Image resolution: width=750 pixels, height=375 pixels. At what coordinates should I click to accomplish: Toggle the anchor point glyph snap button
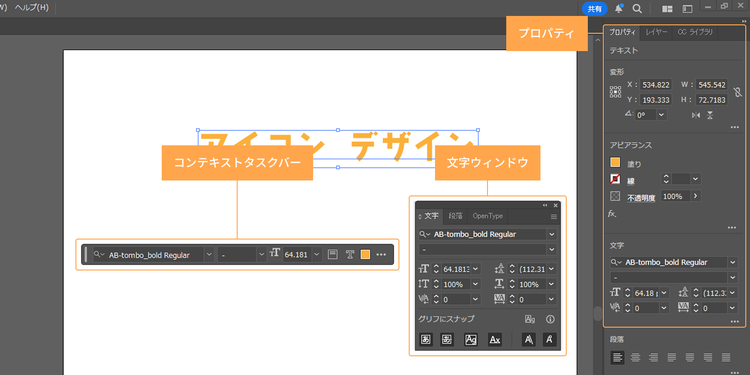click(550, 340)
